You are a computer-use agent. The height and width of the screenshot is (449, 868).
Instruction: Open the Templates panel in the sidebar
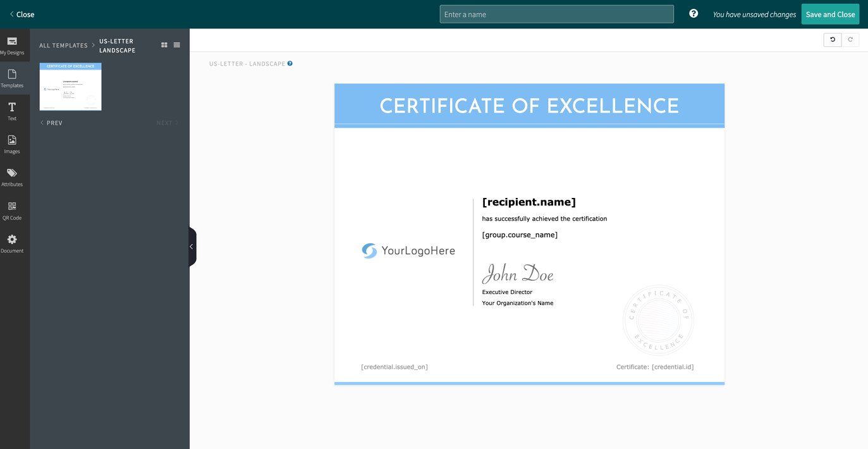click(12, 78)
